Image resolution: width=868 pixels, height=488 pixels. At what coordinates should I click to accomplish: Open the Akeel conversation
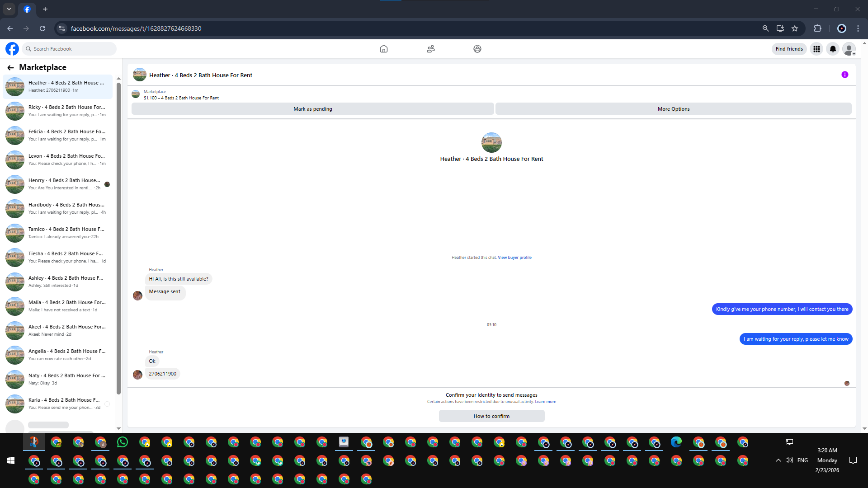coord(58,331)
